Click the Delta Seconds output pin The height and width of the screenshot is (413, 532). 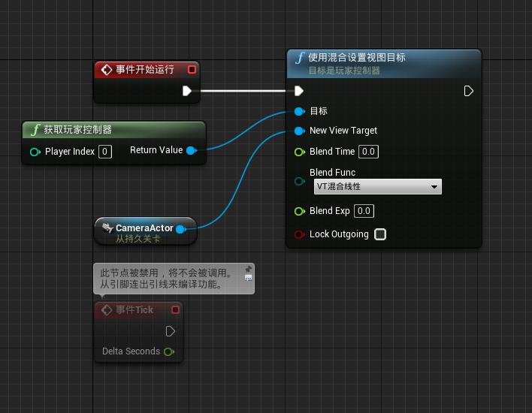[169, 351]
